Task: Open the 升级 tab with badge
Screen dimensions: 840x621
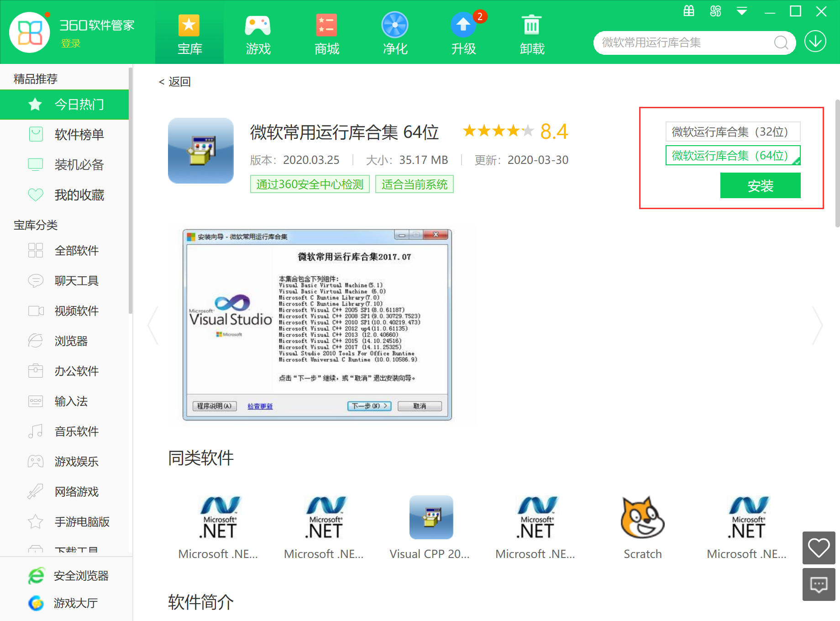Action: 463,34
